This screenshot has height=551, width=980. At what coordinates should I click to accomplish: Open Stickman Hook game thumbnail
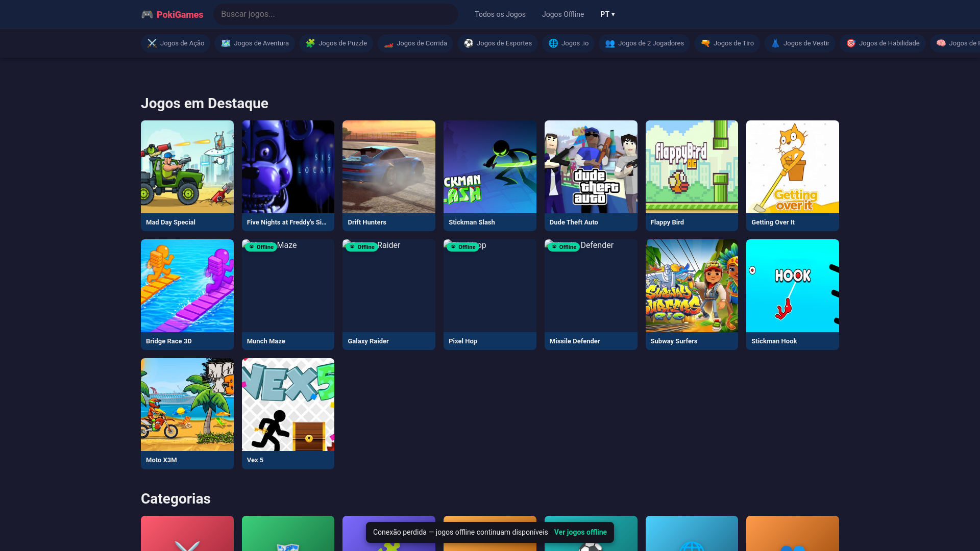[x=793, y=286]
